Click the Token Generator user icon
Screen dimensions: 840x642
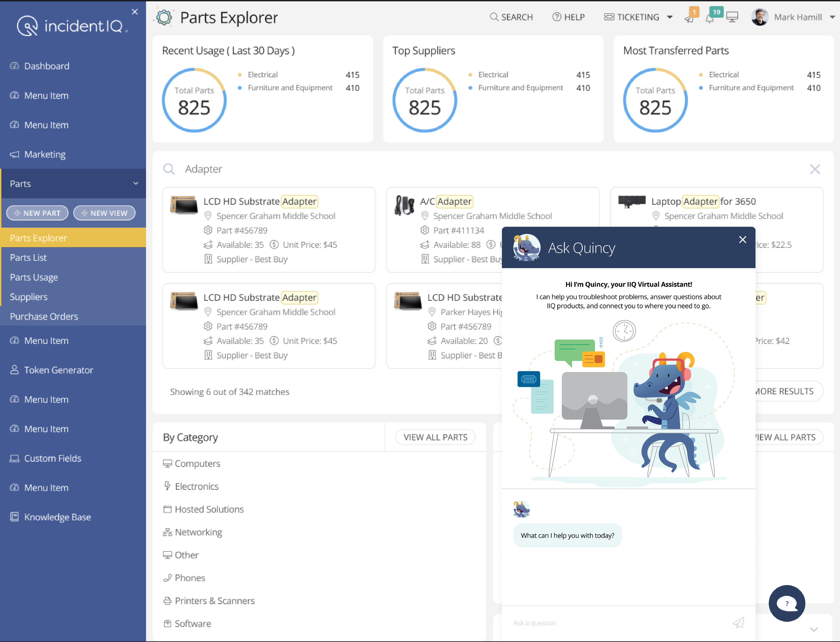14,370
